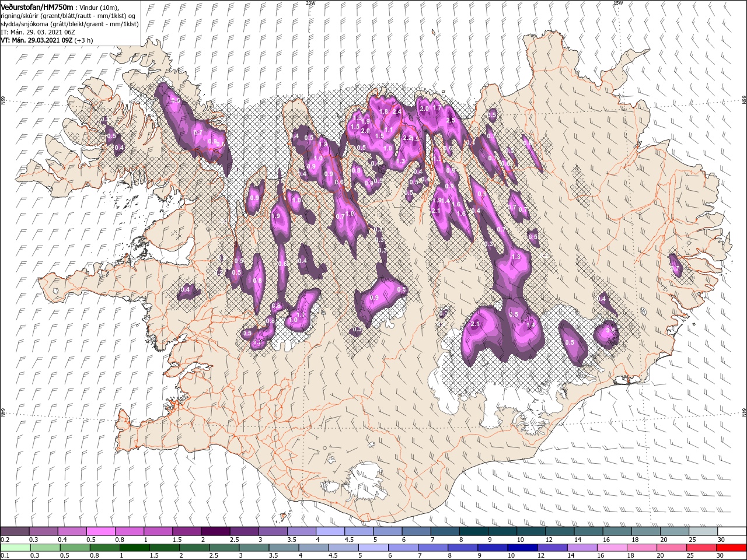The height and width of the screenshot is (560, 747).
Task: Select the white 30 swatch in upper scale
Action: [x=732, y=531]
